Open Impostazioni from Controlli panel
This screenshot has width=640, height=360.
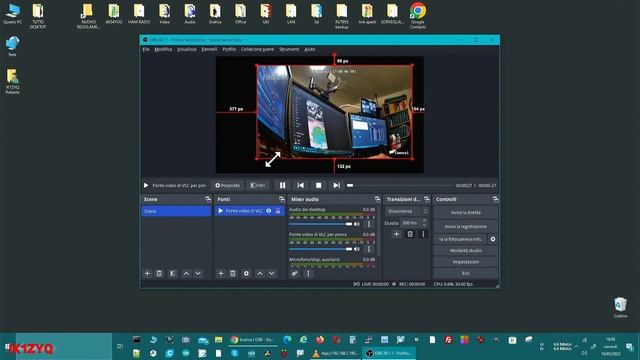[466, 262]
